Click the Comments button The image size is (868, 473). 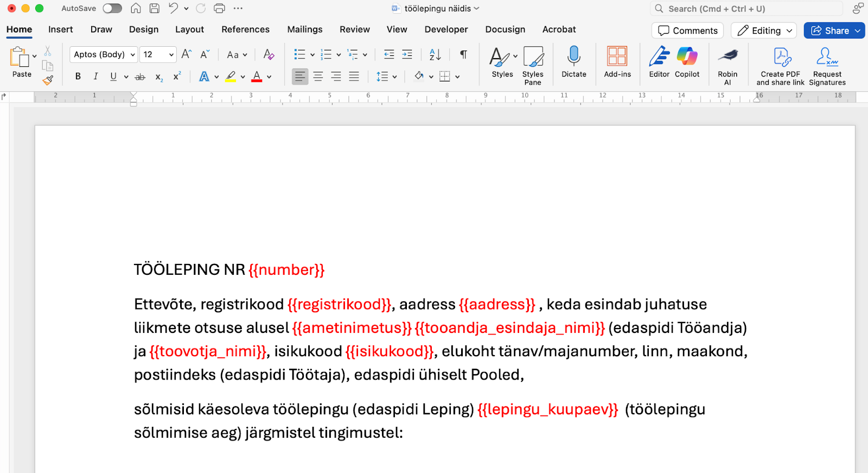point(687,31)
